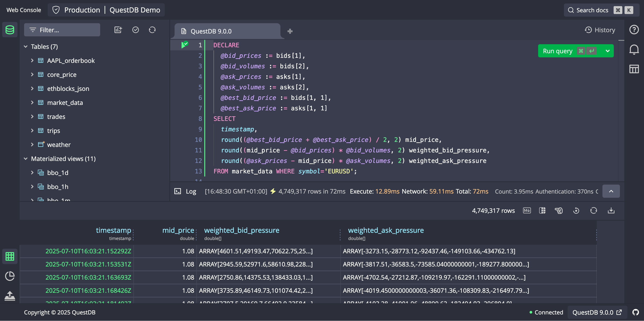Switch to the chart result view
Screen dimensions: 644x321
tap(10, 276)
